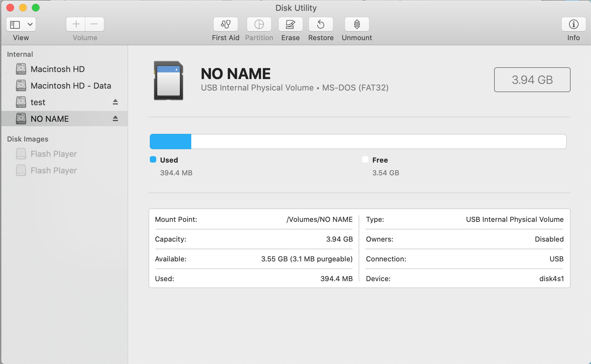
Task: Eject the test volume
Action: pyautogui.click(x=115, y=102)
